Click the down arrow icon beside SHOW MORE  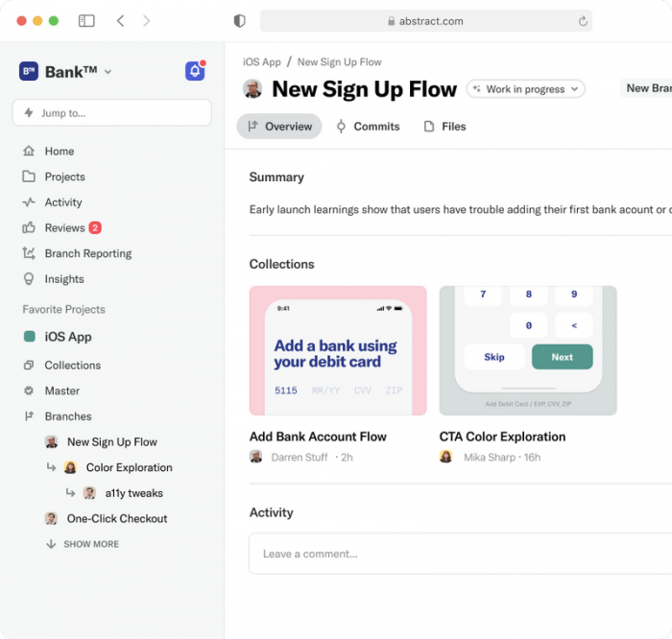51,544
